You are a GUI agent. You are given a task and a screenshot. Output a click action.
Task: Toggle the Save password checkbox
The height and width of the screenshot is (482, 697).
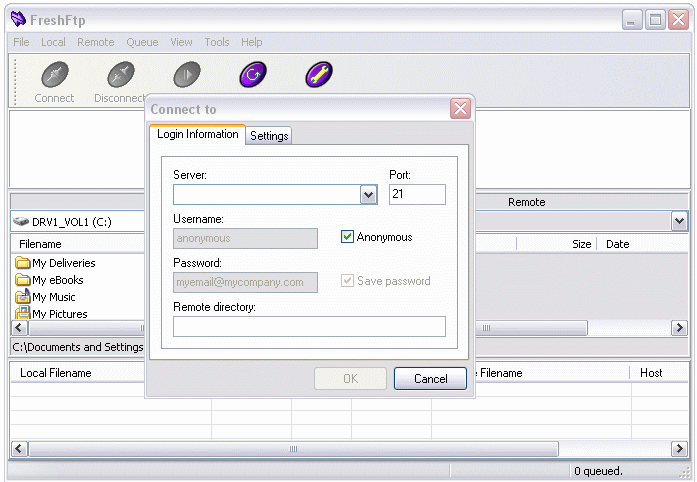[x=347, y=281]
